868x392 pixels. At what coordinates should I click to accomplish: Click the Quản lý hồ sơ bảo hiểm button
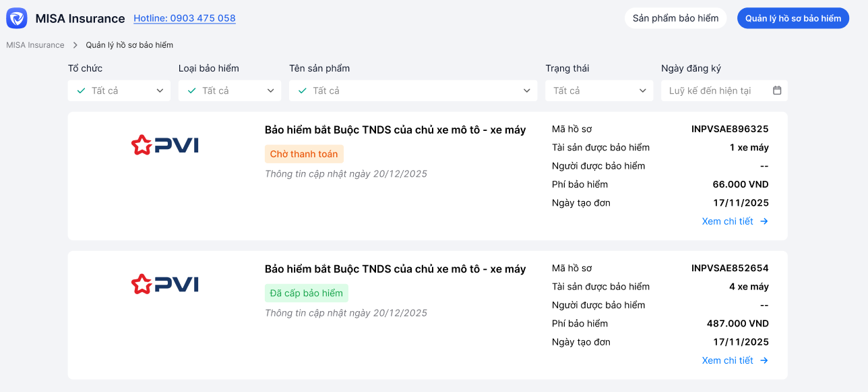pyautogui.click(x=793, y=18)
